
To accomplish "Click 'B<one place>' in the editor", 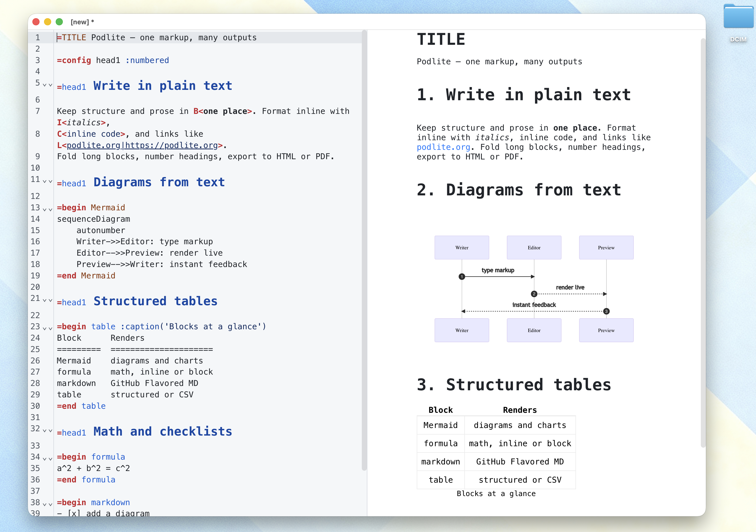I will point(223,111).
